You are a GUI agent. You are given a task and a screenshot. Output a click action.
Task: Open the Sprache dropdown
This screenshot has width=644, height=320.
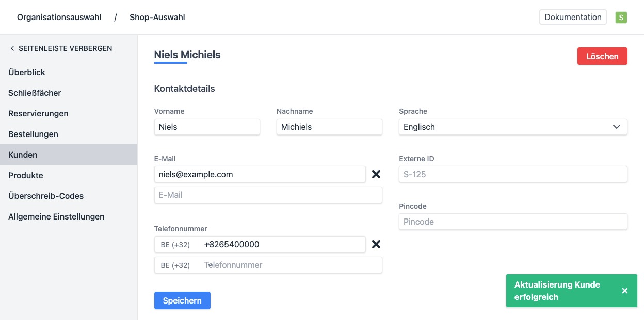(x=512, y=127)
